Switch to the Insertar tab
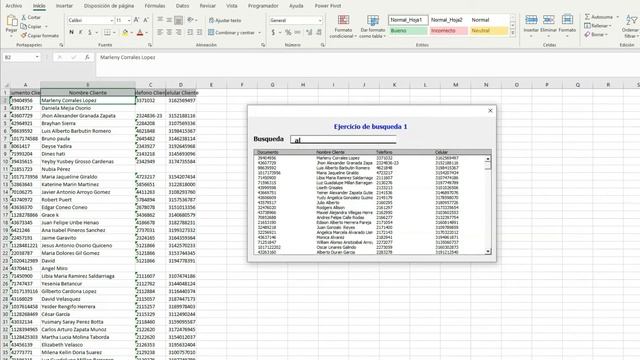This screenshot has height=360, width=640. [64, 6]
